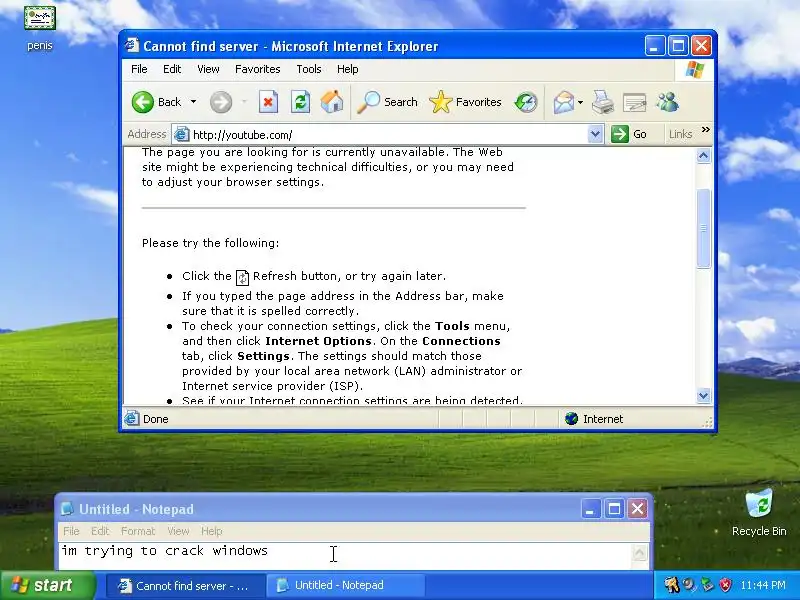Click the Safely Remove Hardware tray icon
800x600 pixels.
click(x=707, y=585)
